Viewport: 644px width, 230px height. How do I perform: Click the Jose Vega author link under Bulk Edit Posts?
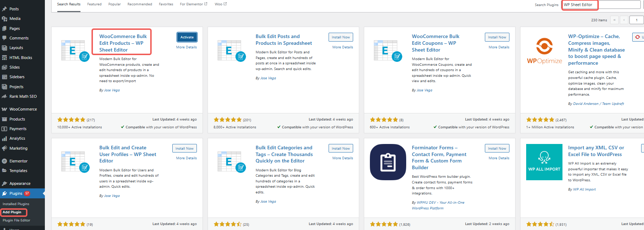click(x=268, y=78)
